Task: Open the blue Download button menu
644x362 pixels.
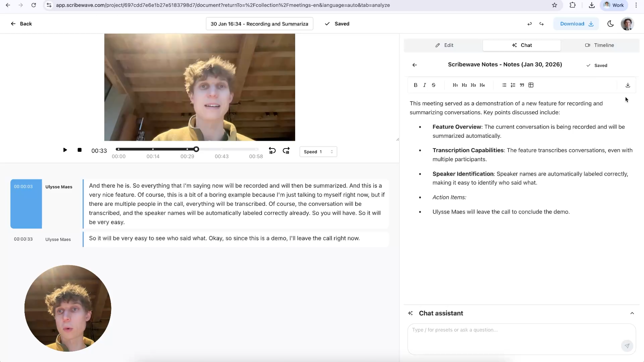Action: click(576, 24)
